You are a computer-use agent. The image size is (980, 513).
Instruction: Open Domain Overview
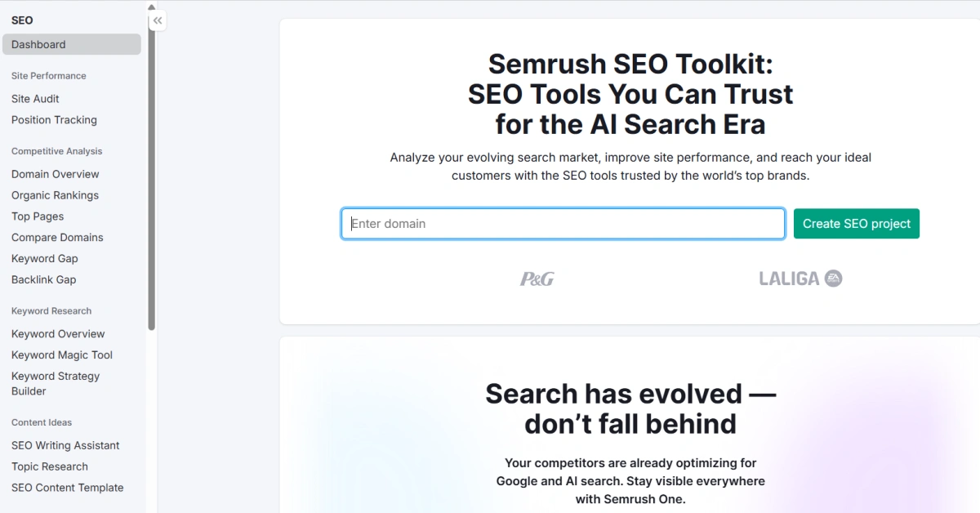coord(55,173)
